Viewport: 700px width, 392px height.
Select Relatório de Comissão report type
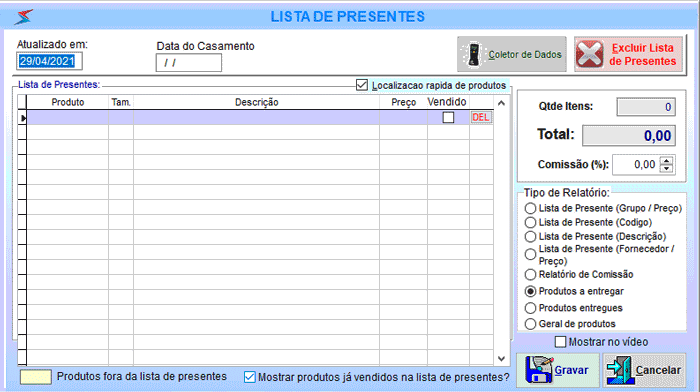point(530,275)
